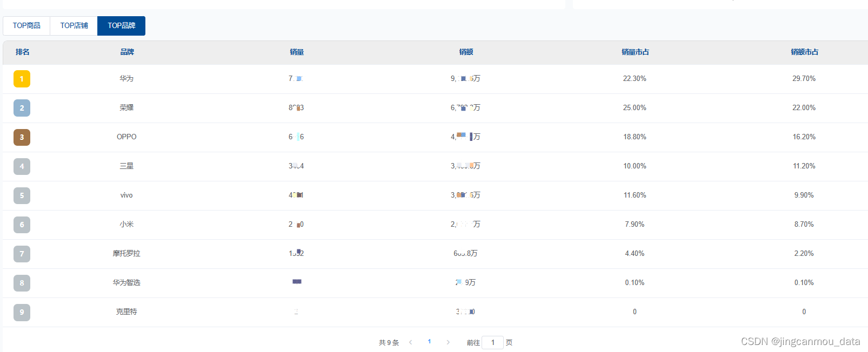The image size is (868, 352).
Task: Select brand name vivo
Action: click(x=126, y=195)
